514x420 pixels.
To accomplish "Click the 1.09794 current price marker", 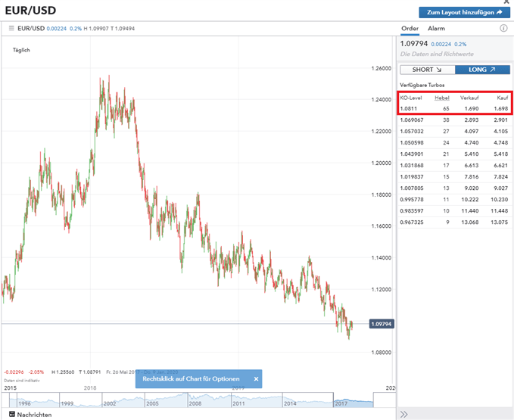I will click(382, 324).
